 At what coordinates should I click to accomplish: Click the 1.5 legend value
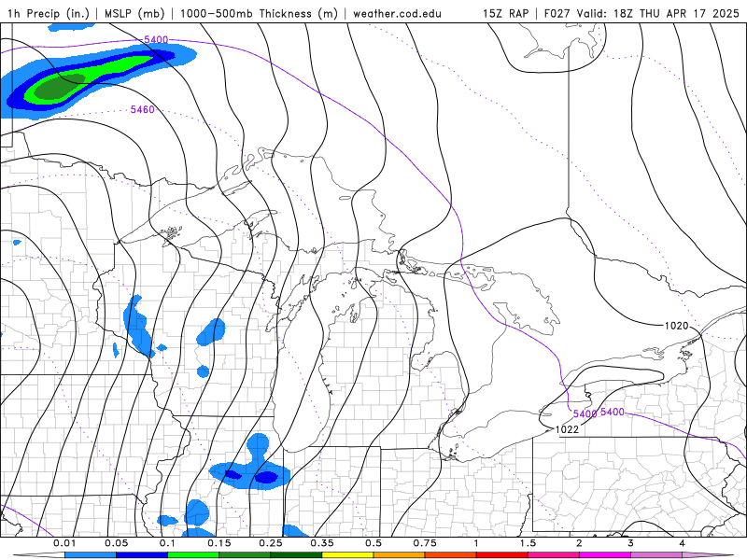(x=528, y=543)
